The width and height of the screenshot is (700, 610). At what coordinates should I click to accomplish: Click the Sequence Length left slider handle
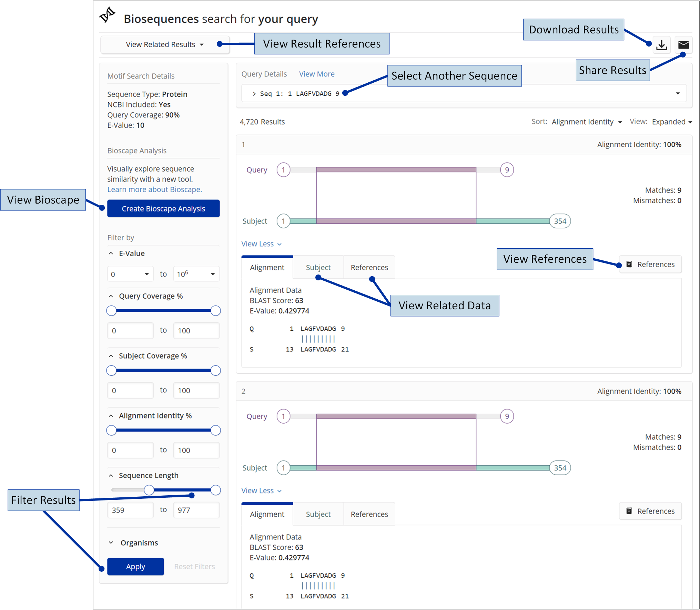coord(149,490)
